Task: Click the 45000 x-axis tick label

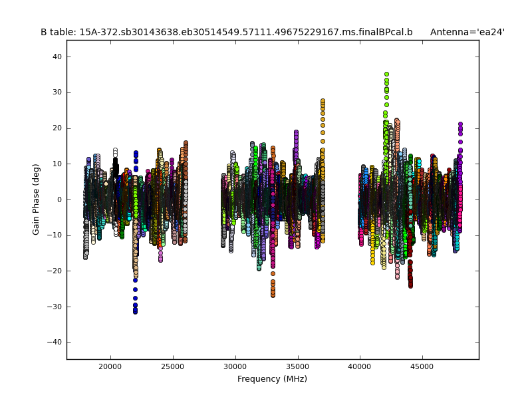Action: [423, 366]
